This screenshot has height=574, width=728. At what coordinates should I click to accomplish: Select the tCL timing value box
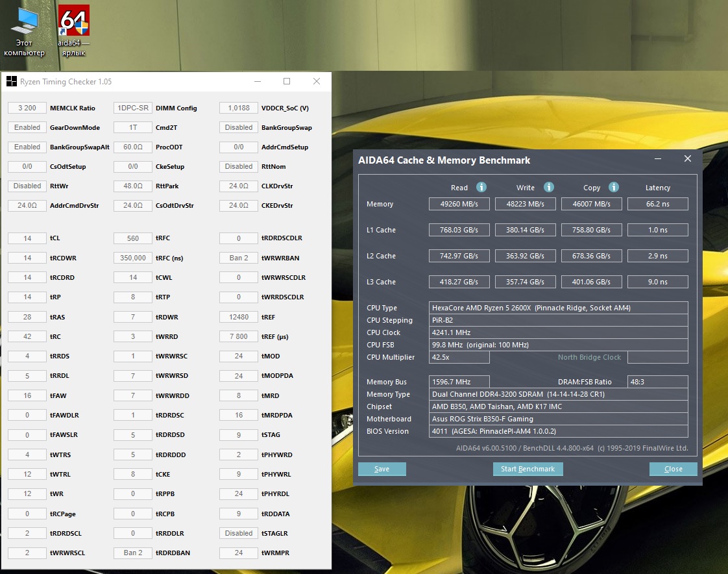[x=27, y=238]
